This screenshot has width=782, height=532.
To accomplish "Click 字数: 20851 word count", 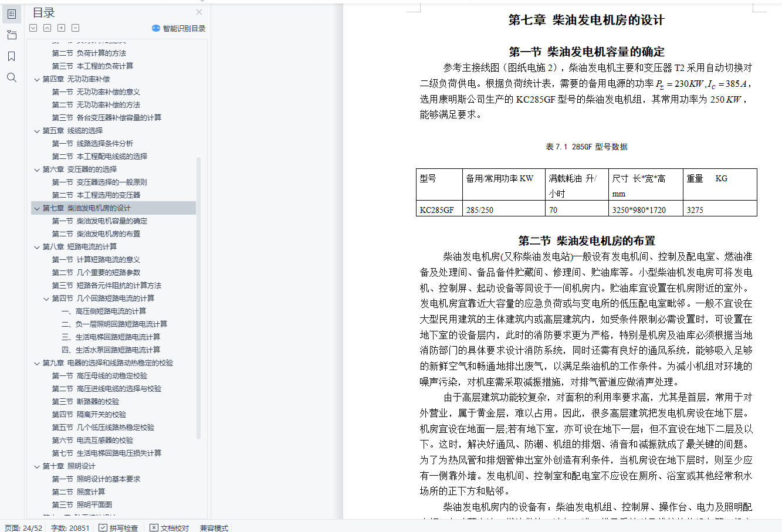I will 70,528.
